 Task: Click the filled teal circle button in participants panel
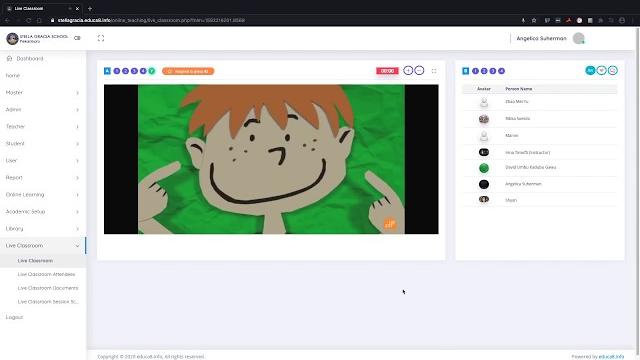click(x=590, y=71)
